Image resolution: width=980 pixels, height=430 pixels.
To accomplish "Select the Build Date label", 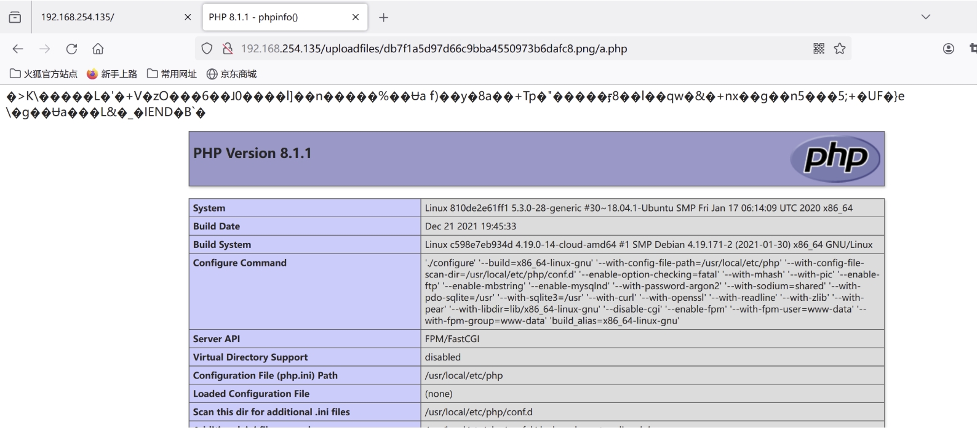I will point(217,226).
